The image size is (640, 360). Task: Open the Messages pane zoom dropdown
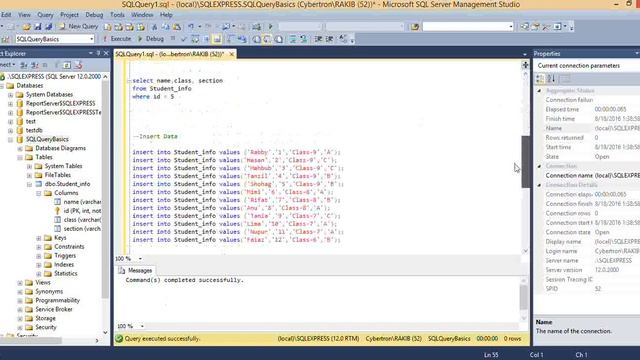click(x=142, y=326)
